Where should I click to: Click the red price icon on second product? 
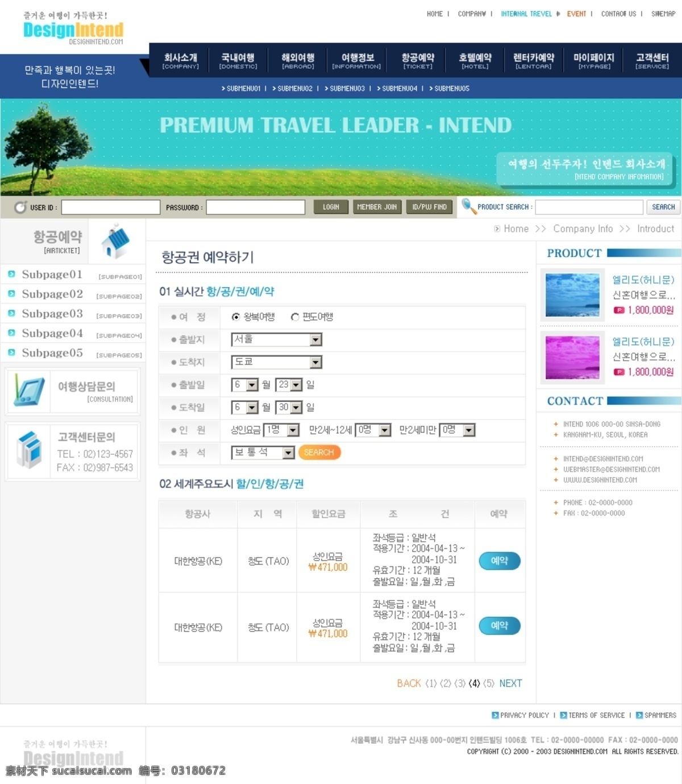coord(619,372)
